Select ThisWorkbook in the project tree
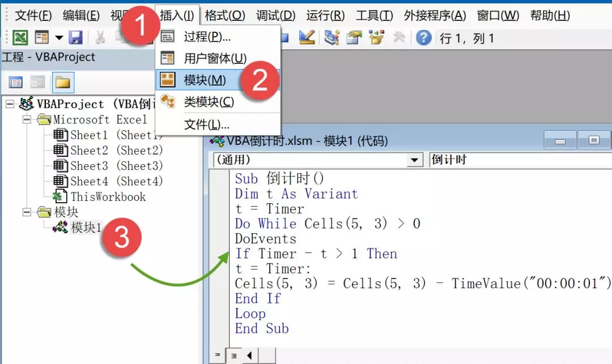This screenshot has width=612, height=364. pyautogui.click(x=108, y=197)
